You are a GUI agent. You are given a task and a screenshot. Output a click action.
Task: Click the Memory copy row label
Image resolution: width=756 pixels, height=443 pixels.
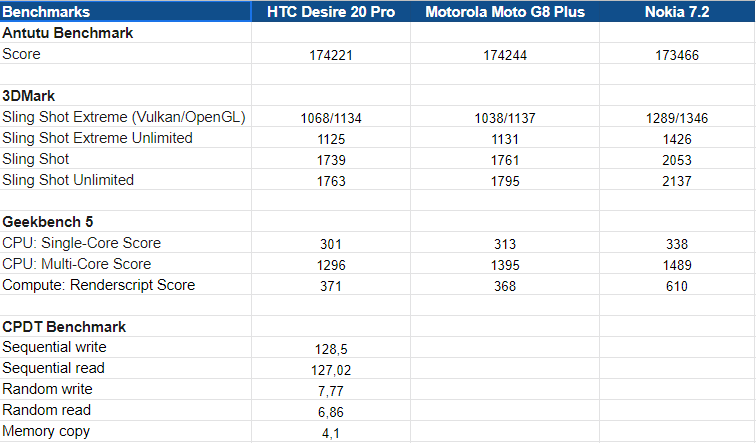pyautogui.click(x=46, y=431)
